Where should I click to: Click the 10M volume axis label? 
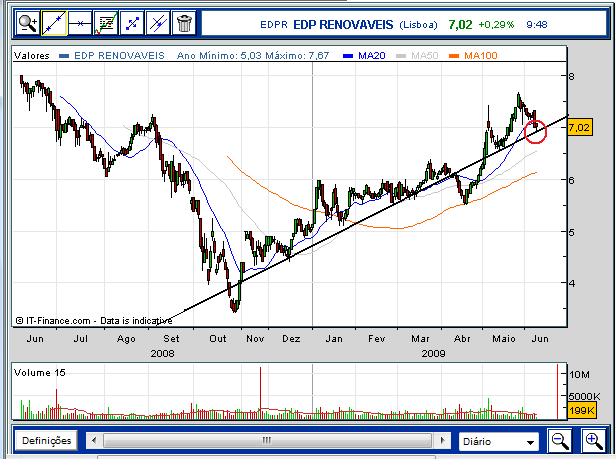click(x=579, y=374)
